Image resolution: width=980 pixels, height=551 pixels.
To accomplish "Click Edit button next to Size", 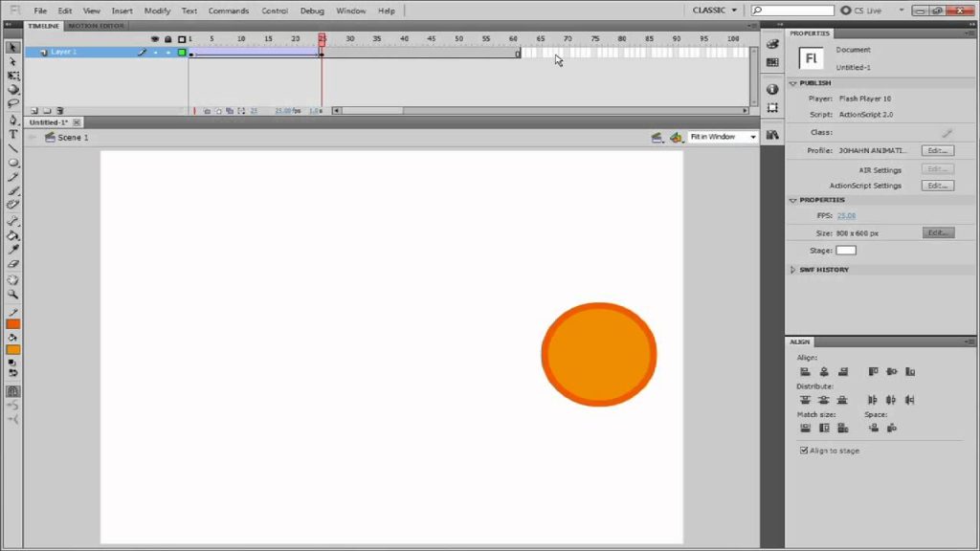I will point(938,232).
